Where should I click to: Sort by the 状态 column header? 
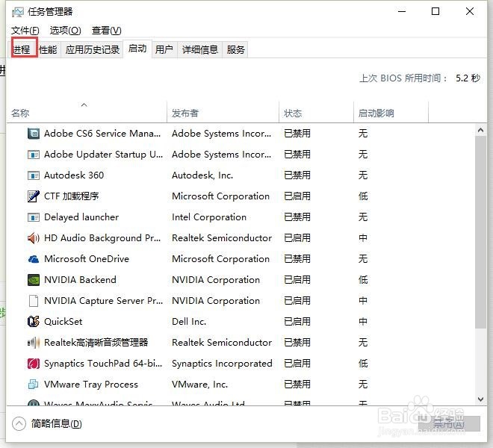click(x=316, y=112)
